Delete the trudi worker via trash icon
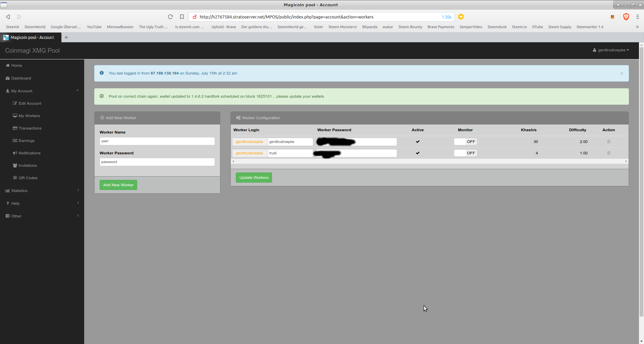The height and width of the screenshot is (344, 644). coord(609,153)
